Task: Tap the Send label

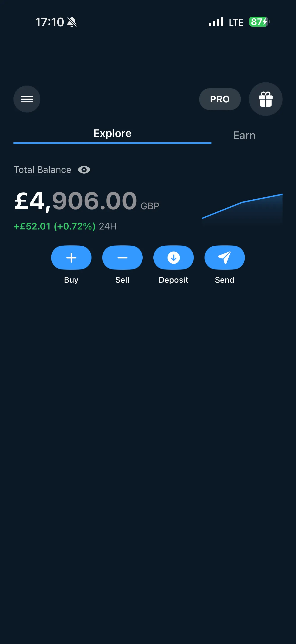Action: [224, 280]
